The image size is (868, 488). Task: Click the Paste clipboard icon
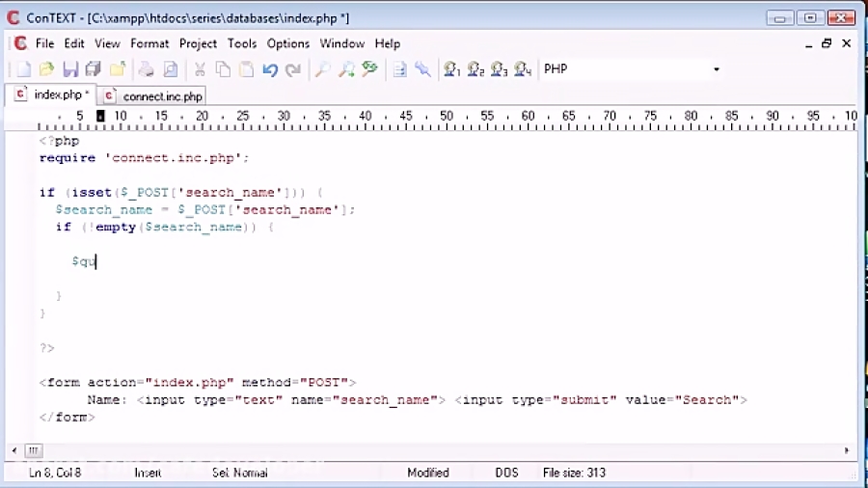point(246,69)
